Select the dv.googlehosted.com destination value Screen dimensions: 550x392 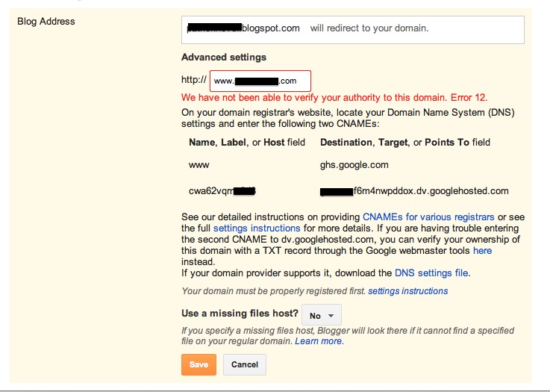click(x=414, y=191)
